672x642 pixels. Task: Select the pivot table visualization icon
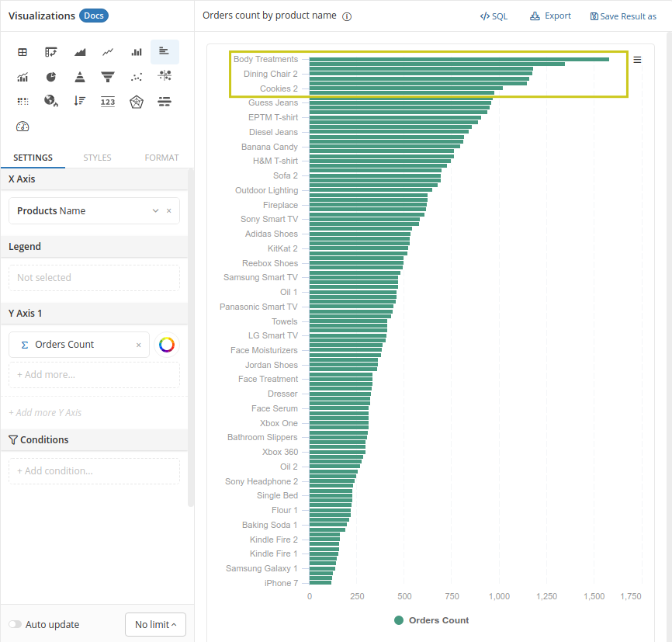pos(51,52)
